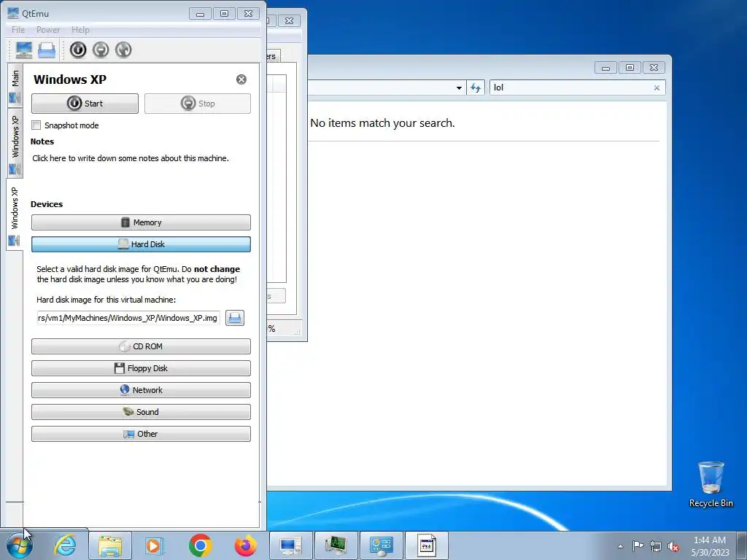Expand the Other device section

coord(141,434)
